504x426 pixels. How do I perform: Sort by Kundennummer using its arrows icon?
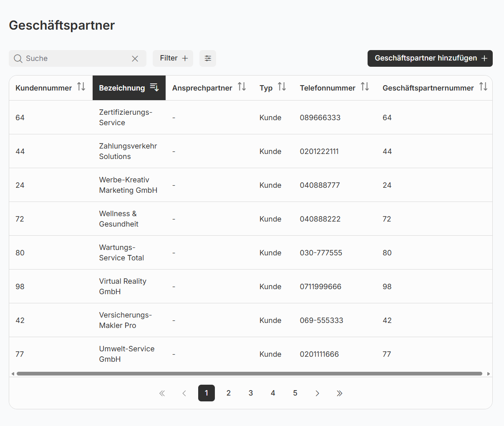click(81, 87)
